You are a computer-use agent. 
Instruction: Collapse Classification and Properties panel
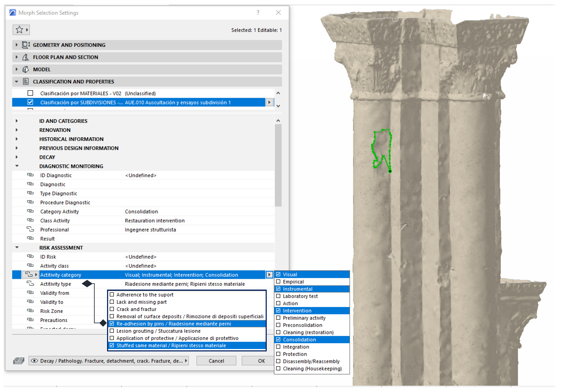click(x=16, y=82)
